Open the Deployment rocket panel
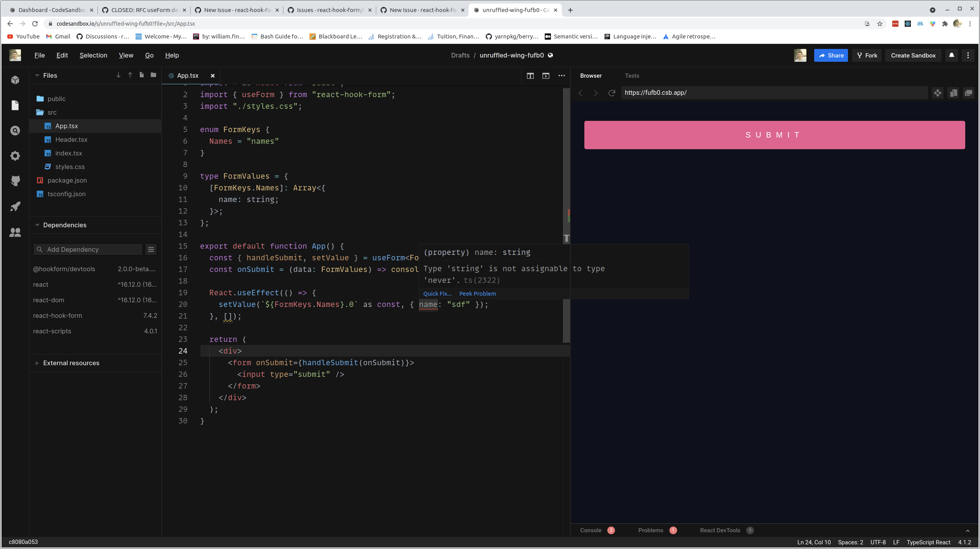The width and height of the screenshot is (980, 549). click(15, 206)
